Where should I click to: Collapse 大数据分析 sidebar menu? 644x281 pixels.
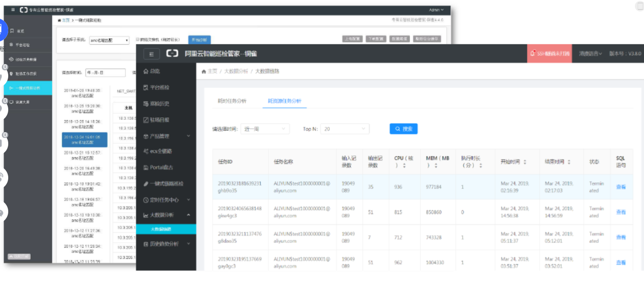(x=166, y=215)
